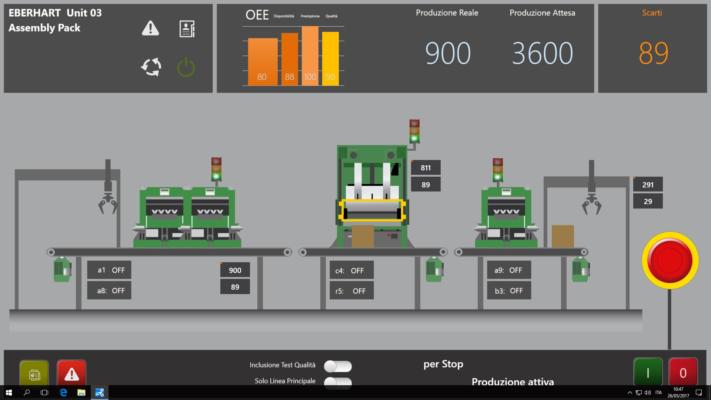
Task: Toggle the a1: OFF indicator
Action: 109,270
